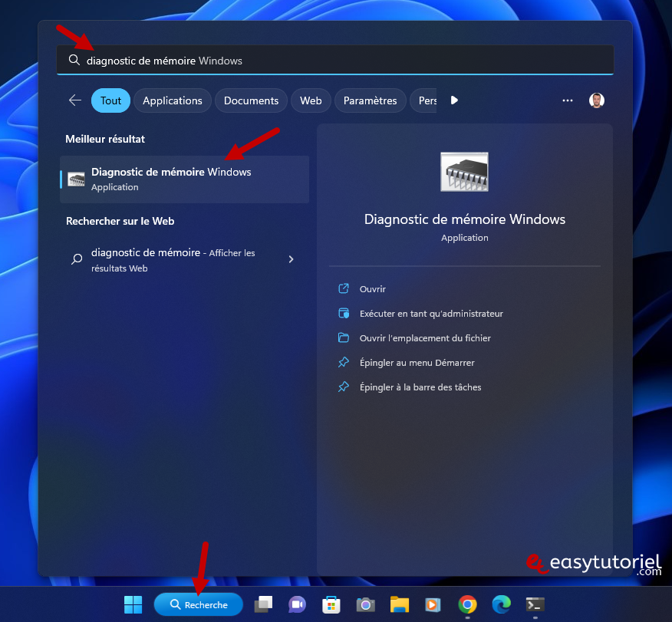Click the pin icon for menu Démarrer

click(x=344, y=363)
